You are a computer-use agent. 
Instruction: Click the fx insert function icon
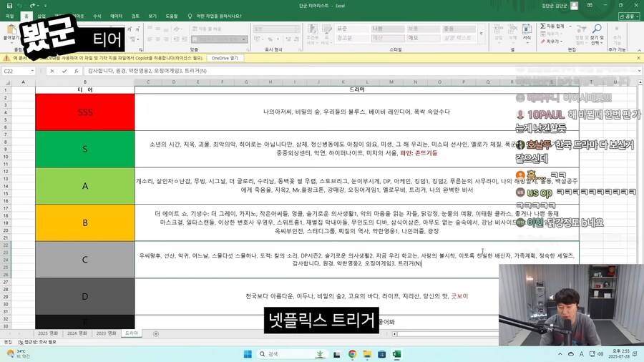[76, 71]
